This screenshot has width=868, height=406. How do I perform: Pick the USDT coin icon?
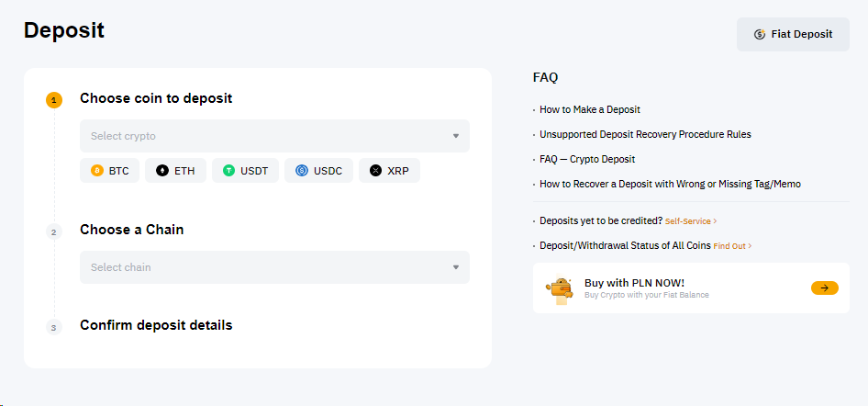coord(229,171)
